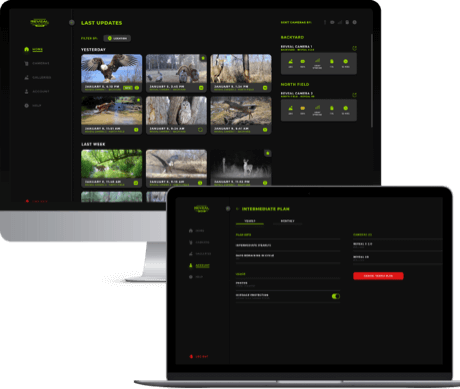Click yellow icon in Reveal Camera 2 card
Viewport: 460px width, 389px height.
303,108
